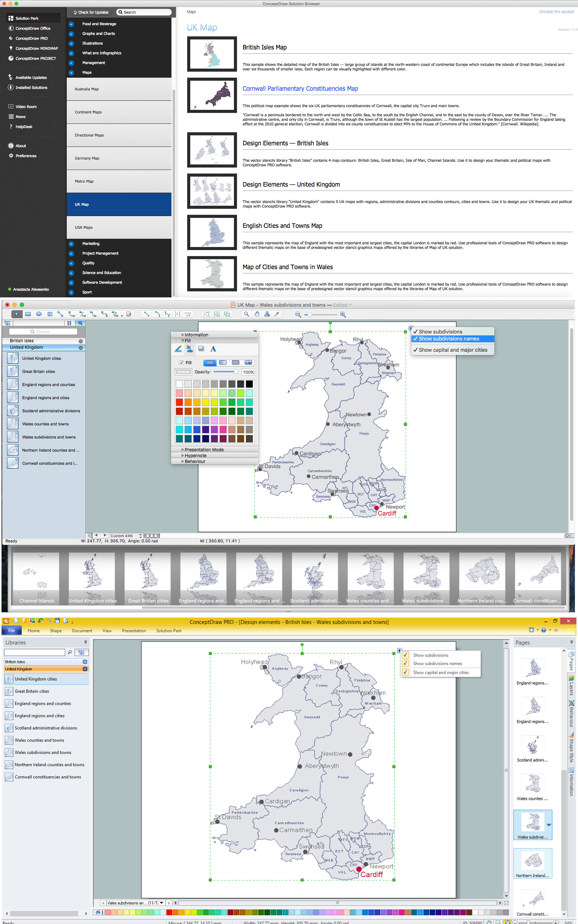Click Uninstall this solution link
The width and height of the screenshot is (578, 924).
click(556, 12)
